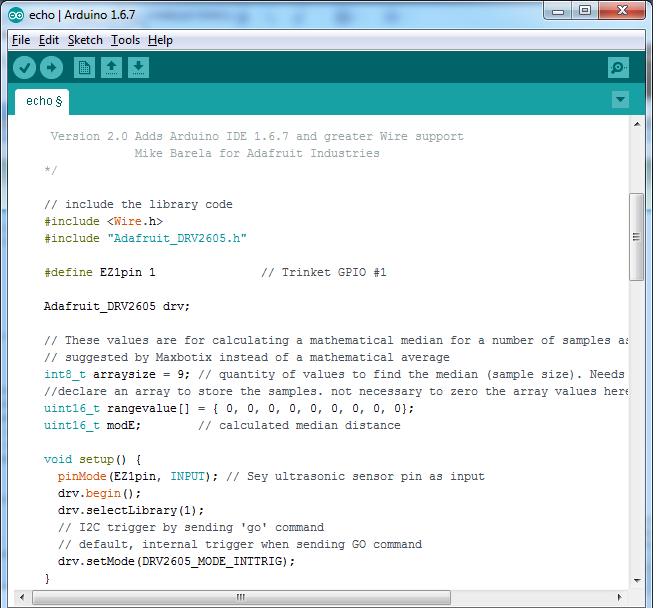653x608 pixels.
Task: Click on 'uint16_t modE;' declaration
Action: [92, 426]
